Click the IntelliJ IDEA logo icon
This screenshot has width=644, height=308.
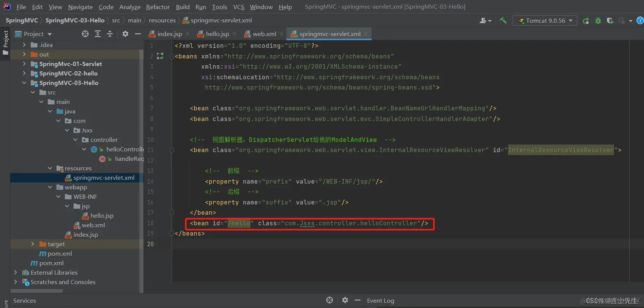coord(7,6)
